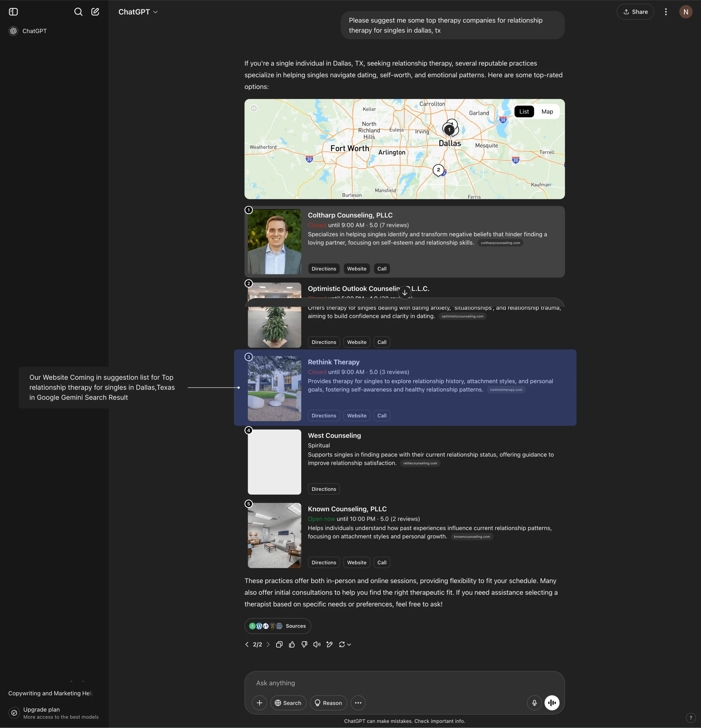Go to next response version
The height and width of the screenshot is (728, 701).
point(268,645)
